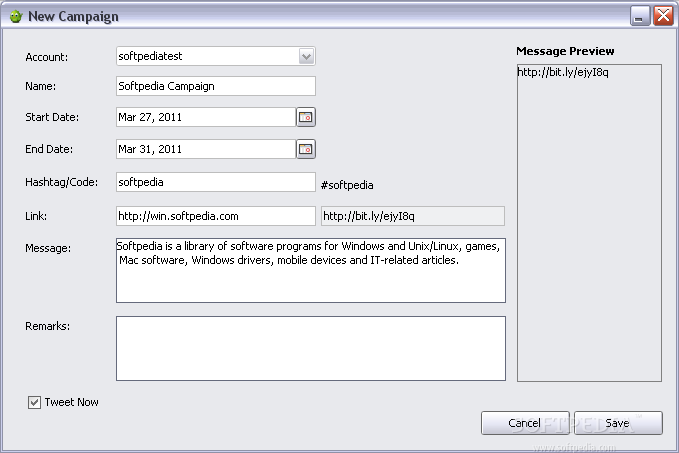The image size is (679, 453).
Task: Click the Account: label
Action: (47, 57)
